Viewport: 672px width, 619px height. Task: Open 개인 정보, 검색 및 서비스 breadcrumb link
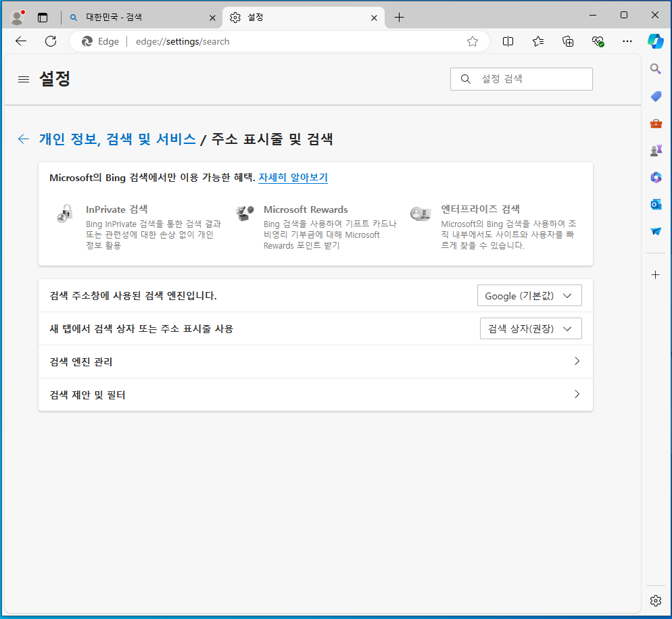118,139
